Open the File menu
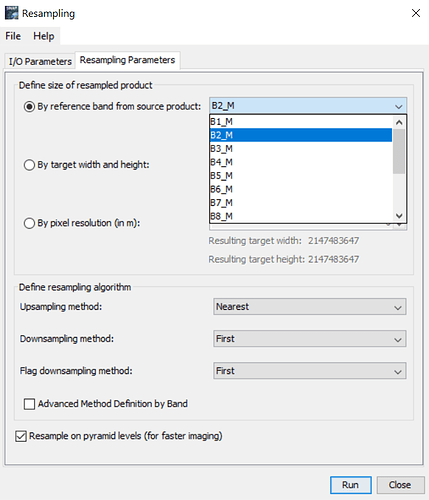 coord(13,36)
